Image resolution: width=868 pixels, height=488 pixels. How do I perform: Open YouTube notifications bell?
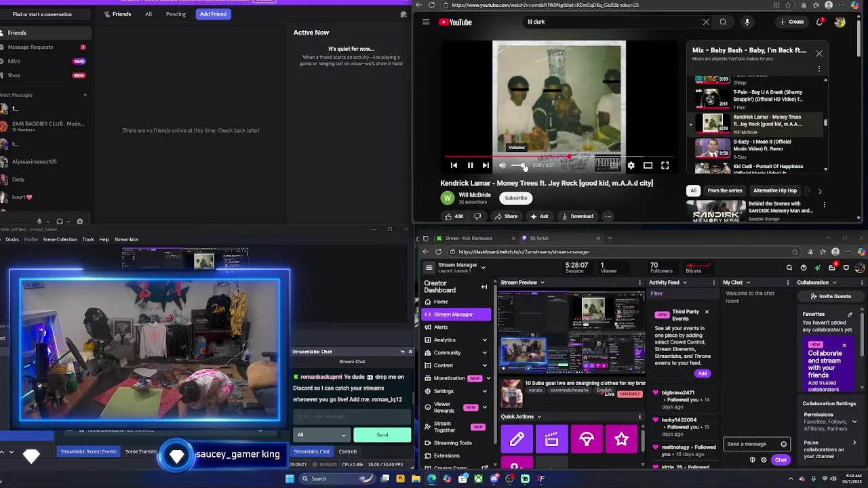[x=821, y=22]
